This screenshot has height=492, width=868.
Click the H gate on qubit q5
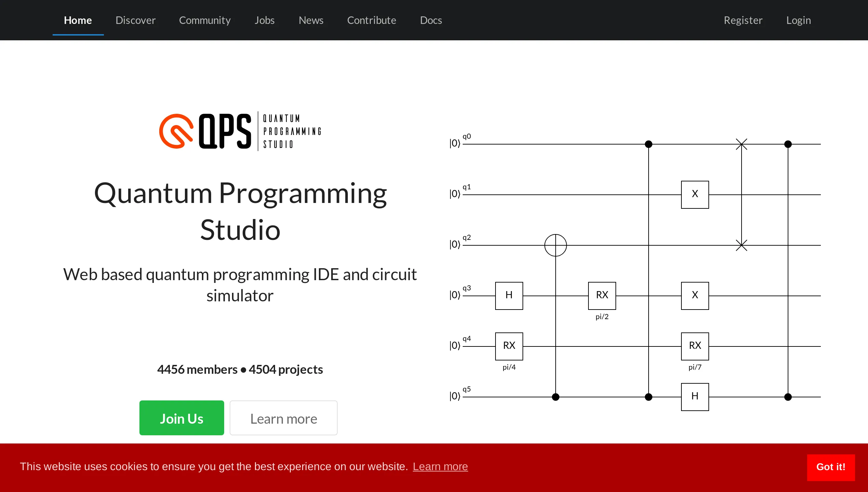695,397
